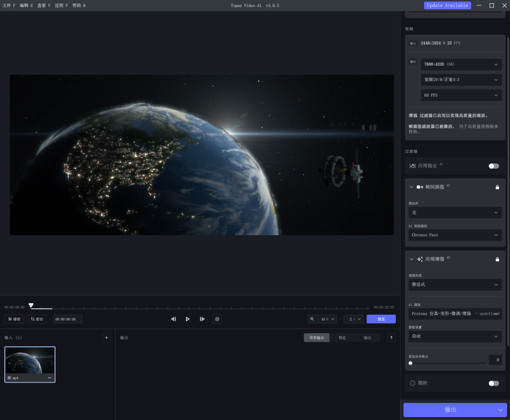Viewport: 510px width, 420px height.
Task: Open the three-dot menu on the mp4 thumbnail
Action: click(x=50, y=378)
